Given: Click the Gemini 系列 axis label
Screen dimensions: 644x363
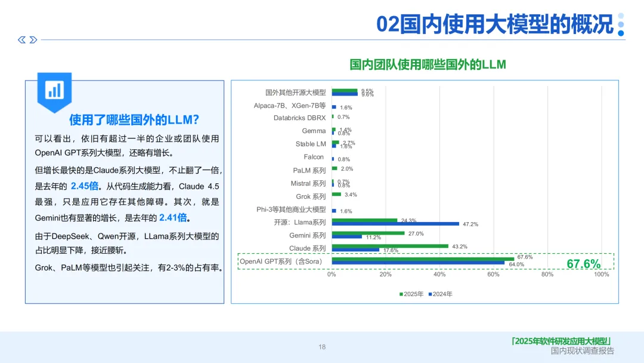Looking at the screenshot, I should (x=307, y=235).
